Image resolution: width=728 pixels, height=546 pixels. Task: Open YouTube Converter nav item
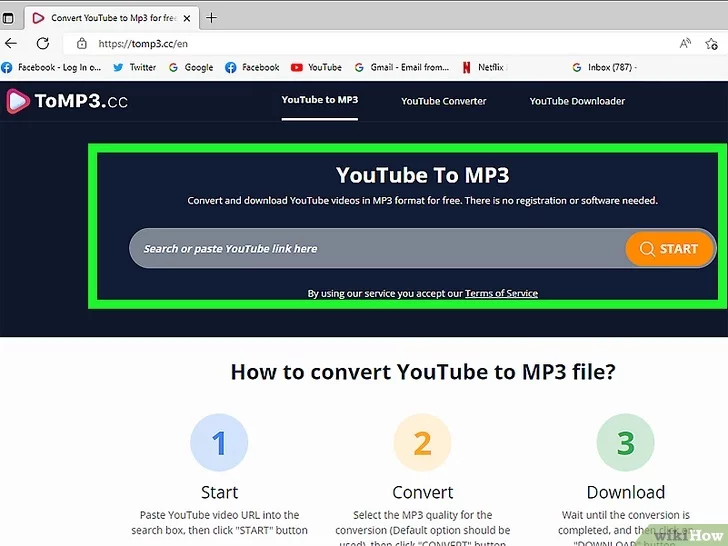coord(443,101)
